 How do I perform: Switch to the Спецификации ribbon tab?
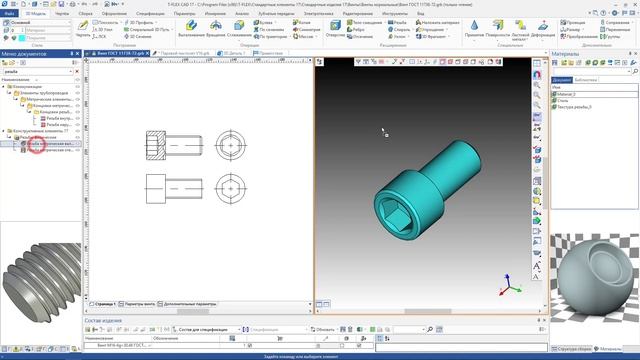click(x=150, y=13)
